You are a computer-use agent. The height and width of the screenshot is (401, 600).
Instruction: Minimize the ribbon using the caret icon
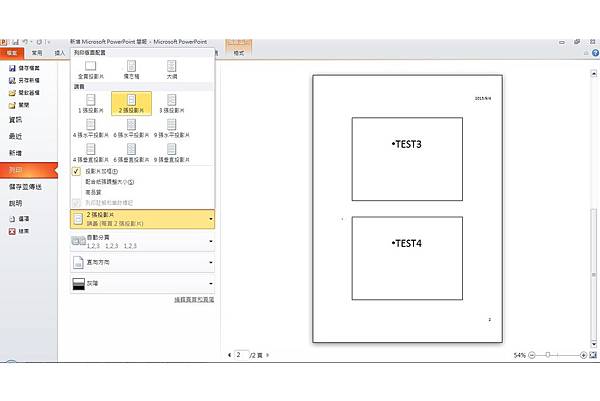pos(586,53)
